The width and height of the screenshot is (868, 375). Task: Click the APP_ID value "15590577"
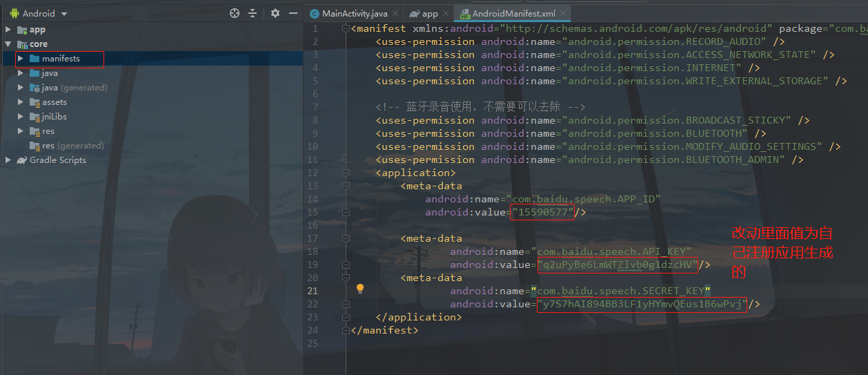[x=542, y=212]
